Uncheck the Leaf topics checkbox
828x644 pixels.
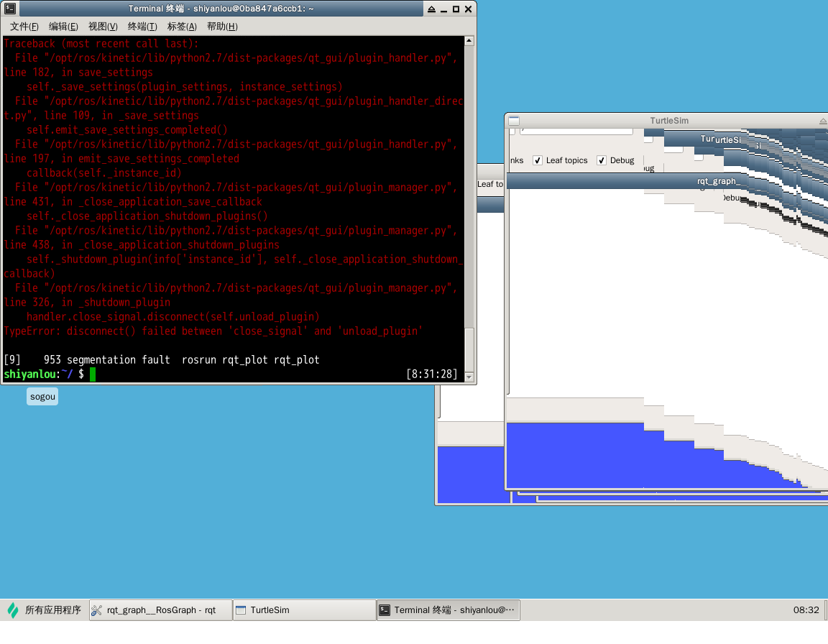tap(538, 160)
